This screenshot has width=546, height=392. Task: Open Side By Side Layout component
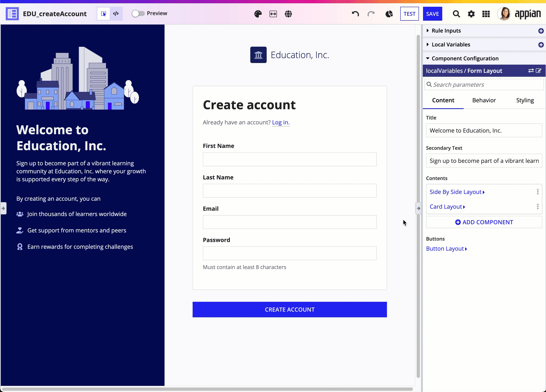tap(457, 192)
